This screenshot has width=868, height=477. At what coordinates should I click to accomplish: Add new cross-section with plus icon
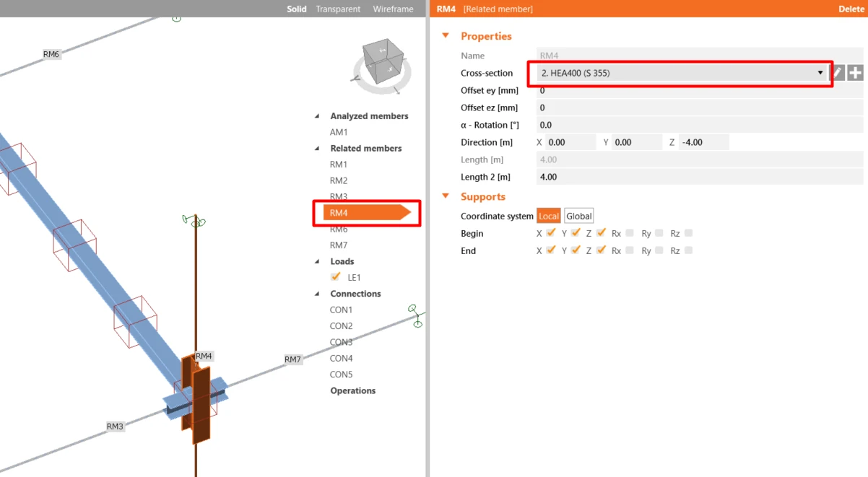(855, 73)
